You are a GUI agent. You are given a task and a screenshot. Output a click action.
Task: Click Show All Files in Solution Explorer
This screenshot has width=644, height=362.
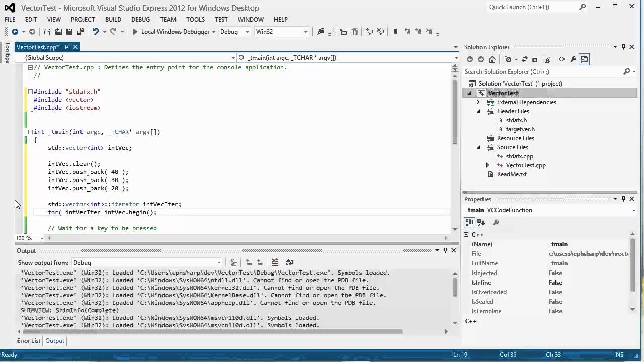547,59
